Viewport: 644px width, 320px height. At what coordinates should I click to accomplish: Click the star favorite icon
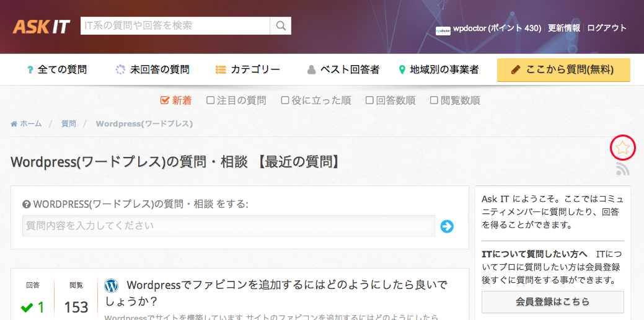(x=623, y=148)
